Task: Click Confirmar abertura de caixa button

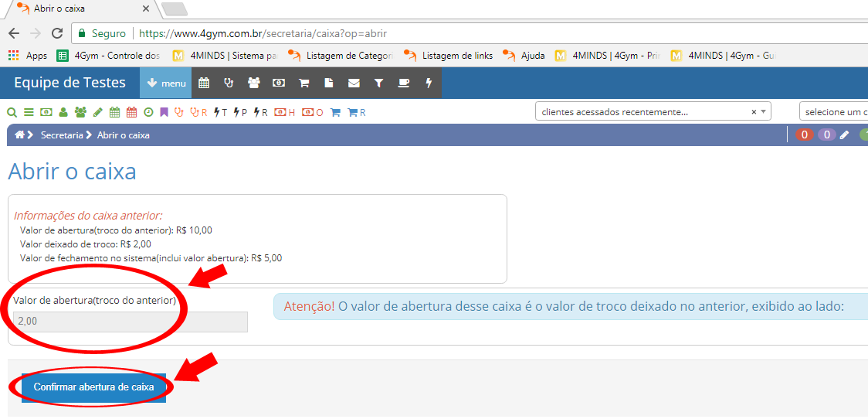Action: pos(93,387)
